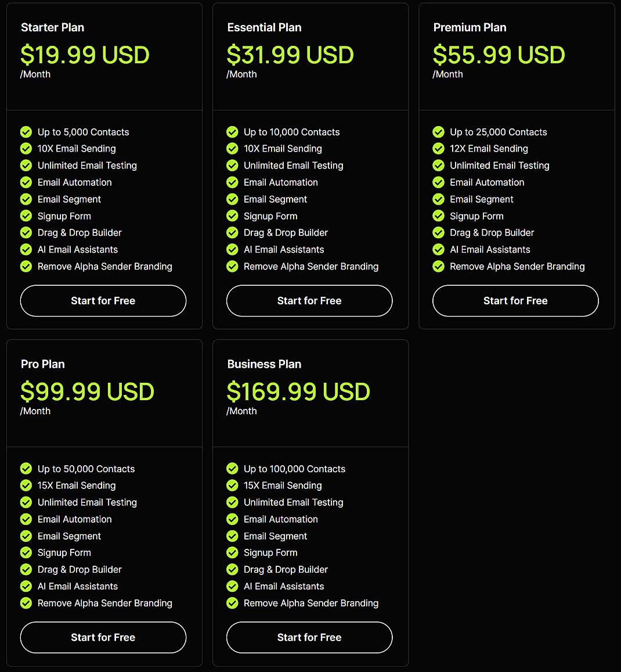The width and height of the screenshot is (621, 672).
Task: Click Start for Free under Premium Plan
Action: [x=515, y=301]
